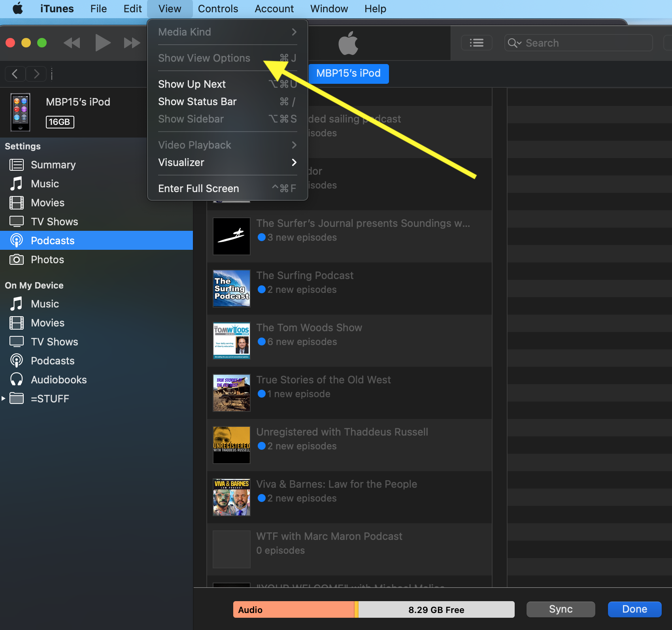Expand the Media Kind submenu
Viewport: 672px width, 630px height.
pyautogui.click(x=227, y=32)
